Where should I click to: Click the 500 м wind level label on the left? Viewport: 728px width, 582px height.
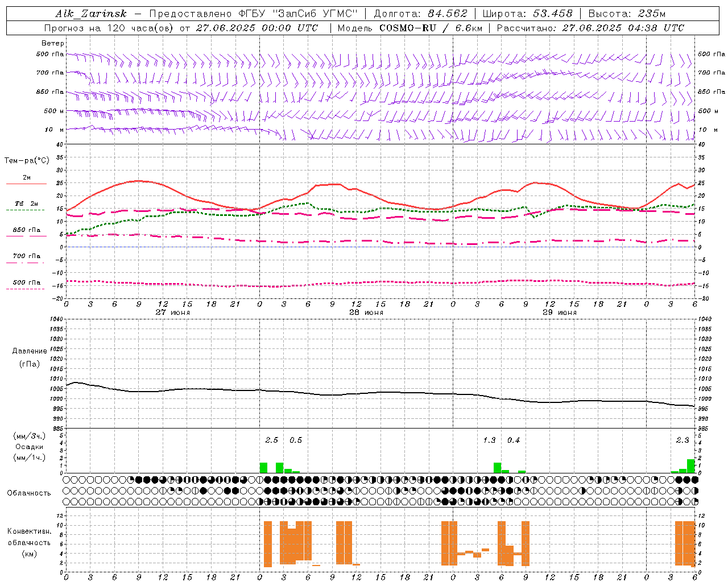[x=54, y=111]
